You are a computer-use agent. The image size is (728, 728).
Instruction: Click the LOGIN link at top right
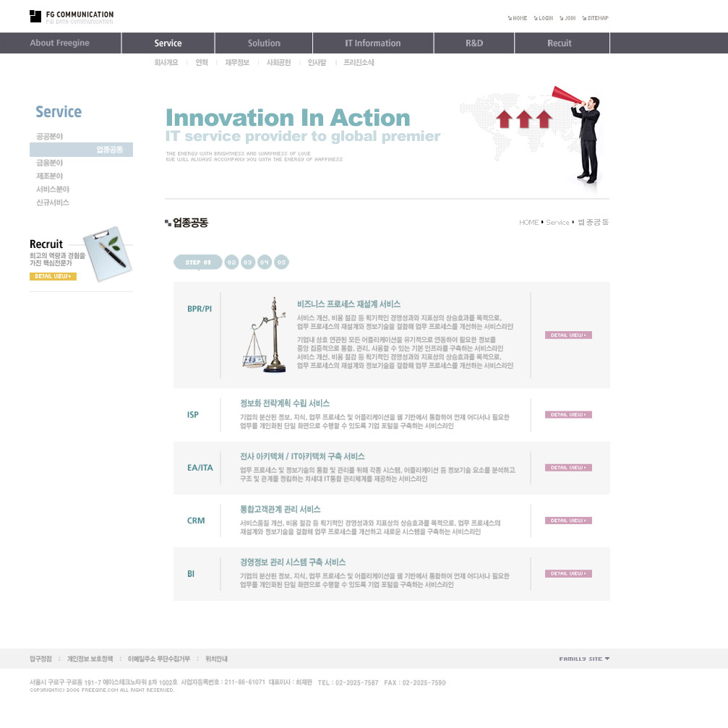click(543, 18)
